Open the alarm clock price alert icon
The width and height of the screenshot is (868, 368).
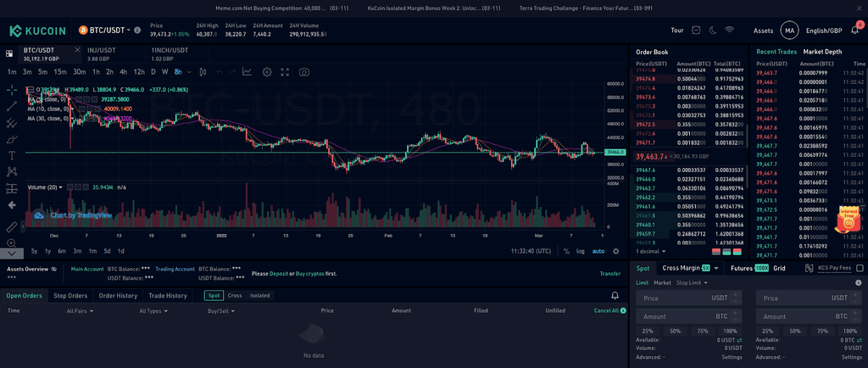click(x=697, y=31)
